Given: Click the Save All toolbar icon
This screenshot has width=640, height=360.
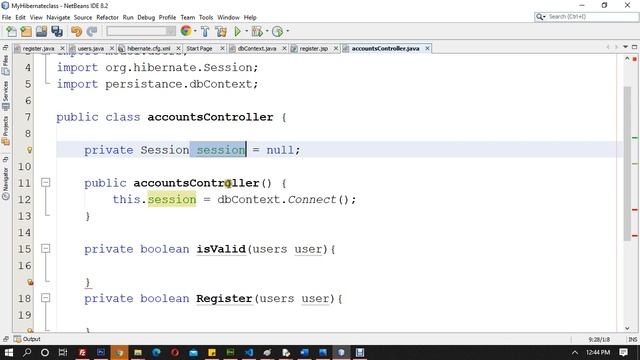Looking at the screenshot, I should pos(57,31).
